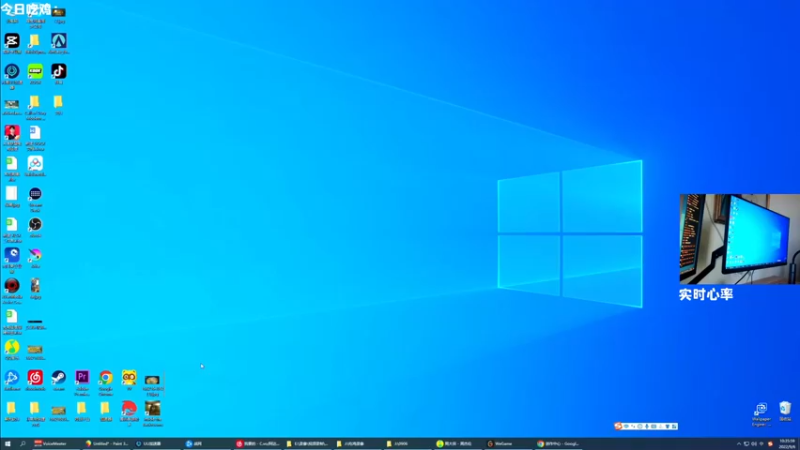Open the QQ Music desktop shortcut
Image resolution: width=800 pixels, height=450 pixels.
click(12, 347)
